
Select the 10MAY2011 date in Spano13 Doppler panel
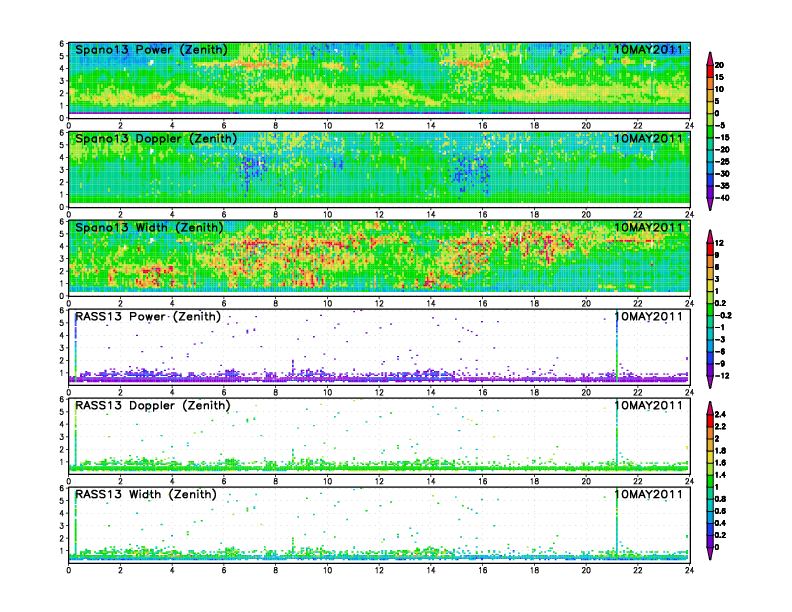(648, 138)
